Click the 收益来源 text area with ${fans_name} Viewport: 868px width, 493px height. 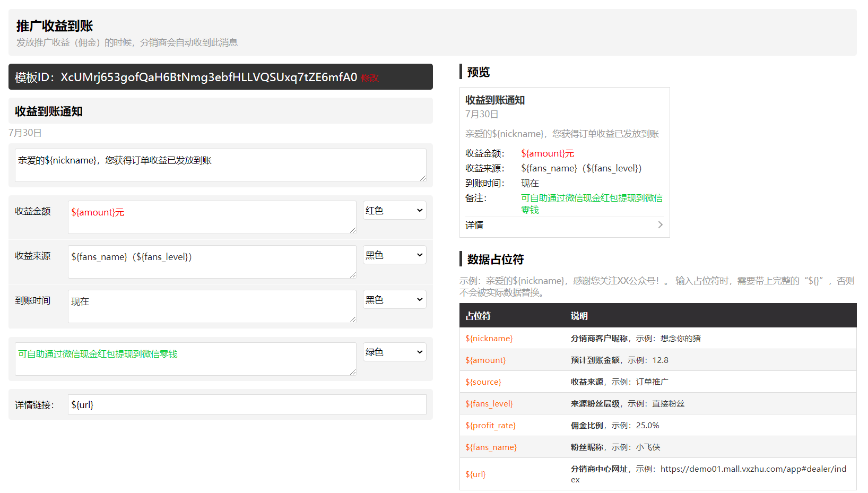tap(212, 262)
